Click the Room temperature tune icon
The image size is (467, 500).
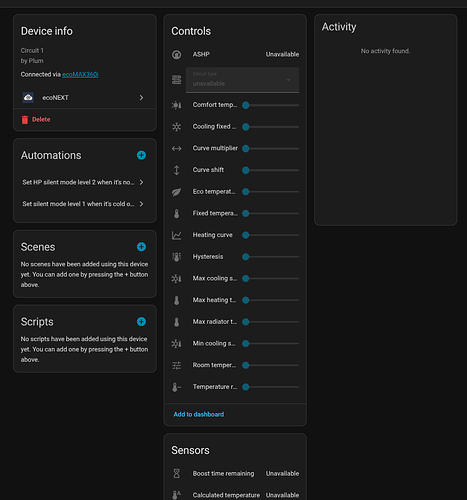click(176, 366)
